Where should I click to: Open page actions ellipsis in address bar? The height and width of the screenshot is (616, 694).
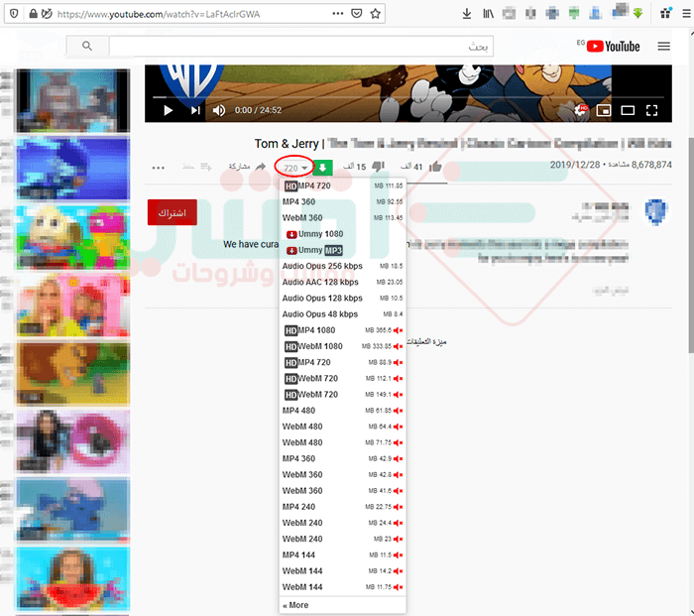point(338,14)
